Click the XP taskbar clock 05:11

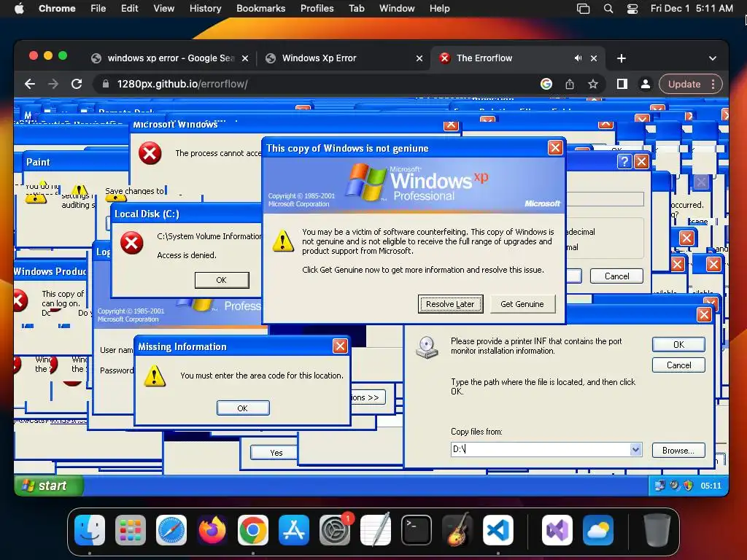pyautogui.click(x=711, y=486)
